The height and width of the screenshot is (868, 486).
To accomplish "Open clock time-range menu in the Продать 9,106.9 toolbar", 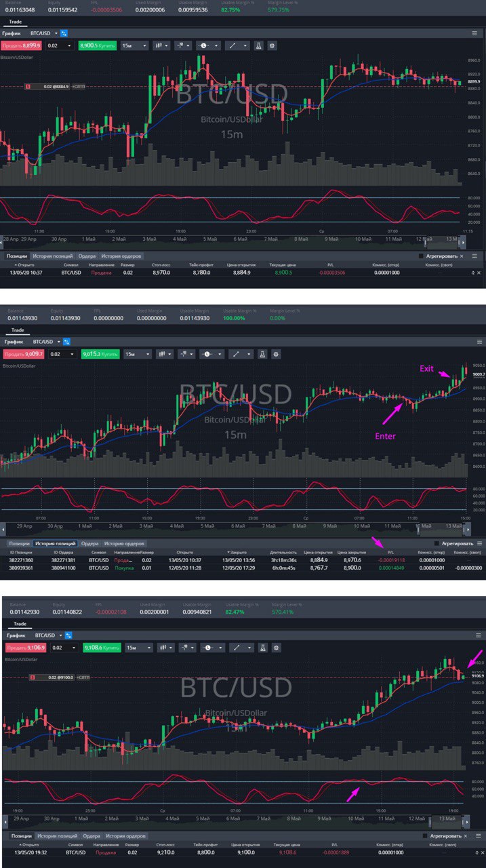I will coord(214,648).
